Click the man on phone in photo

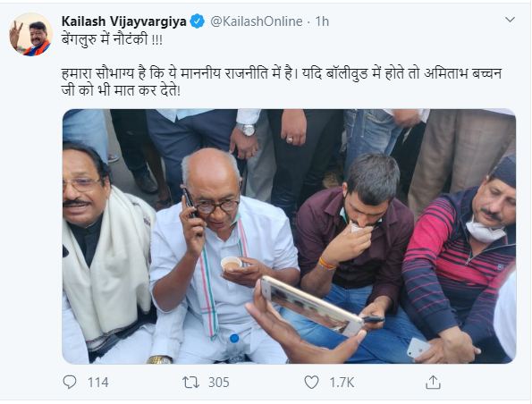[x=221, y=255]
